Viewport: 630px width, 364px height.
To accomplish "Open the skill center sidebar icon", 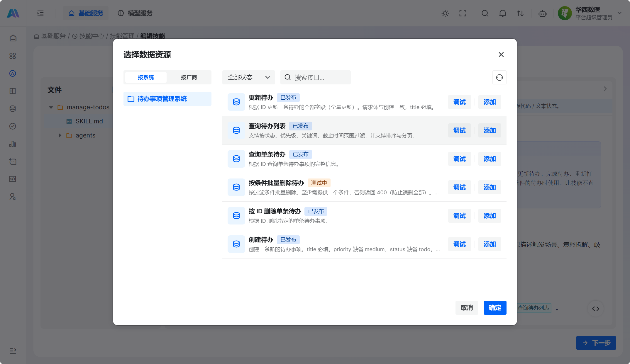I will pos(13,73).
